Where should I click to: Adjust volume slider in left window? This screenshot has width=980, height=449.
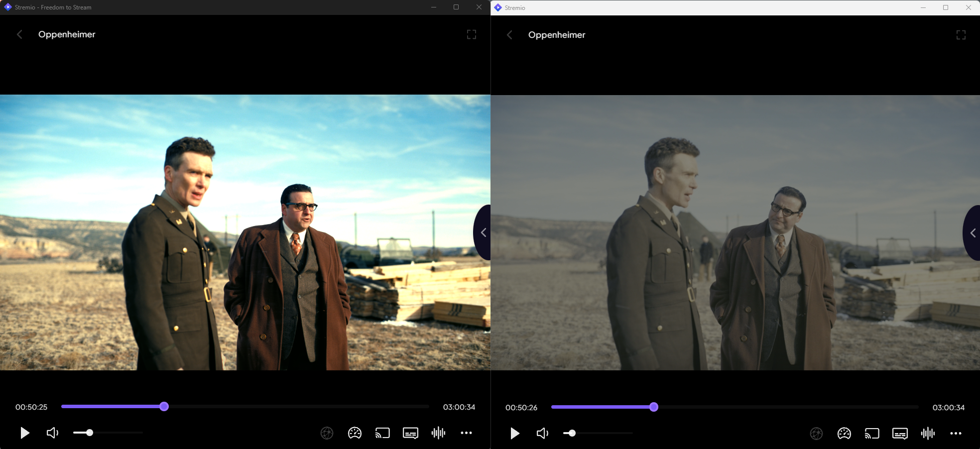click(108, 433)
